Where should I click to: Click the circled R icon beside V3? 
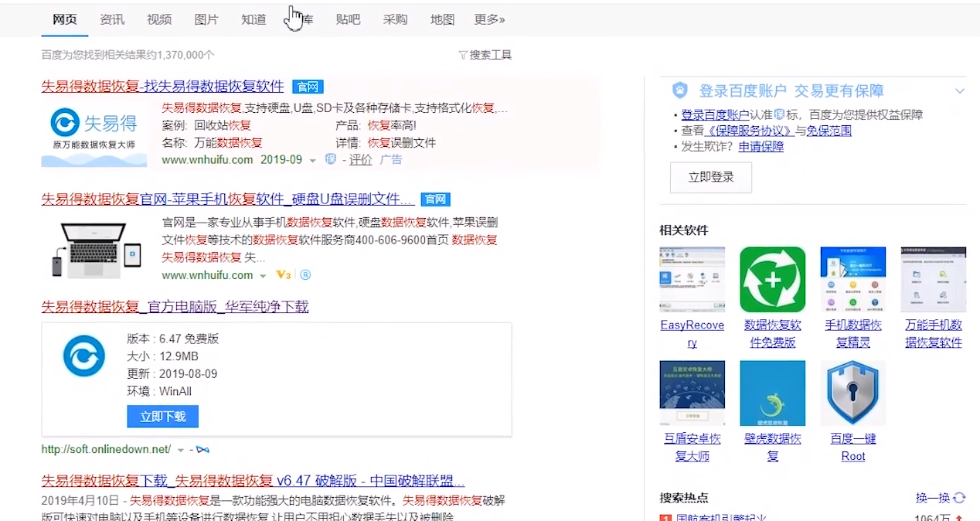pyautogui.click(x=305, y=275)
